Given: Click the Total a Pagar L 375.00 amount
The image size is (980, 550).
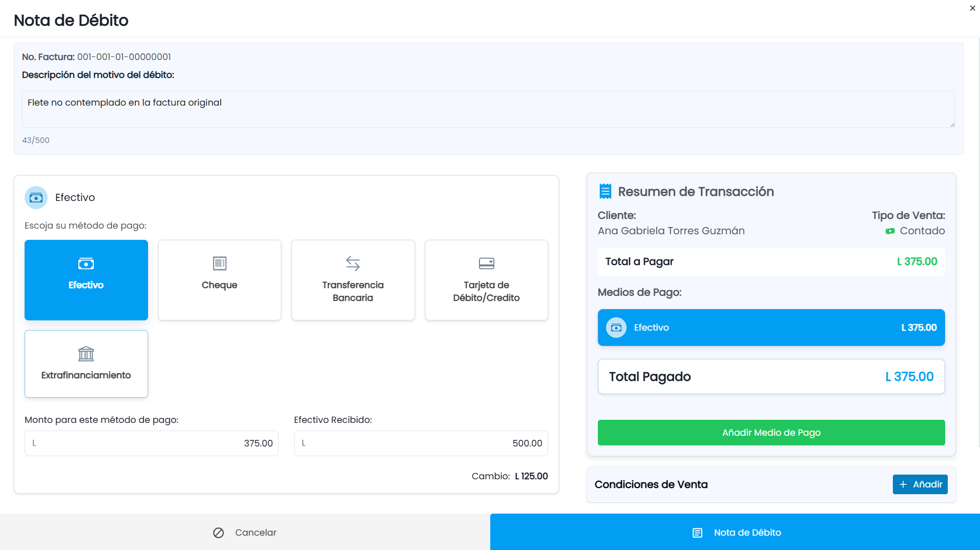Looking at the screenshot, I should (x=917, y=261).
